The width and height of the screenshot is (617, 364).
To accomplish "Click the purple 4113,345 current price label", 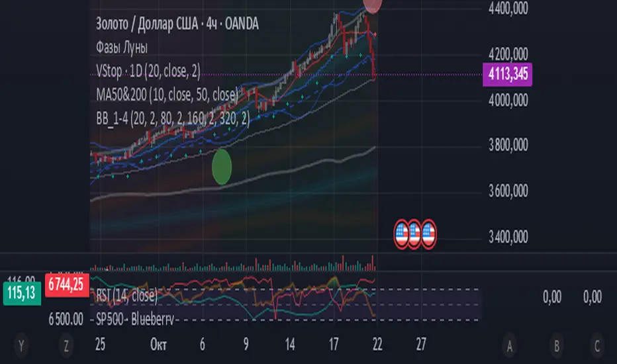I will pos(508,74).
